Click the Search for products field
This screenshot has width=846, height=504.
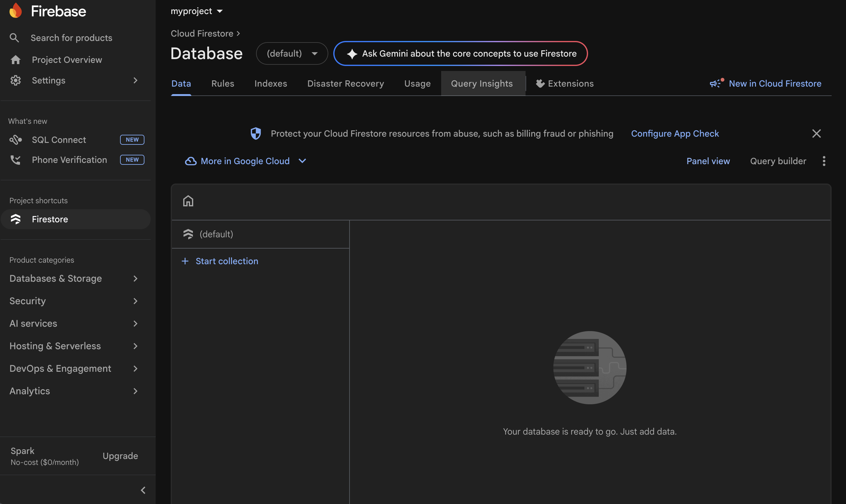71,38
